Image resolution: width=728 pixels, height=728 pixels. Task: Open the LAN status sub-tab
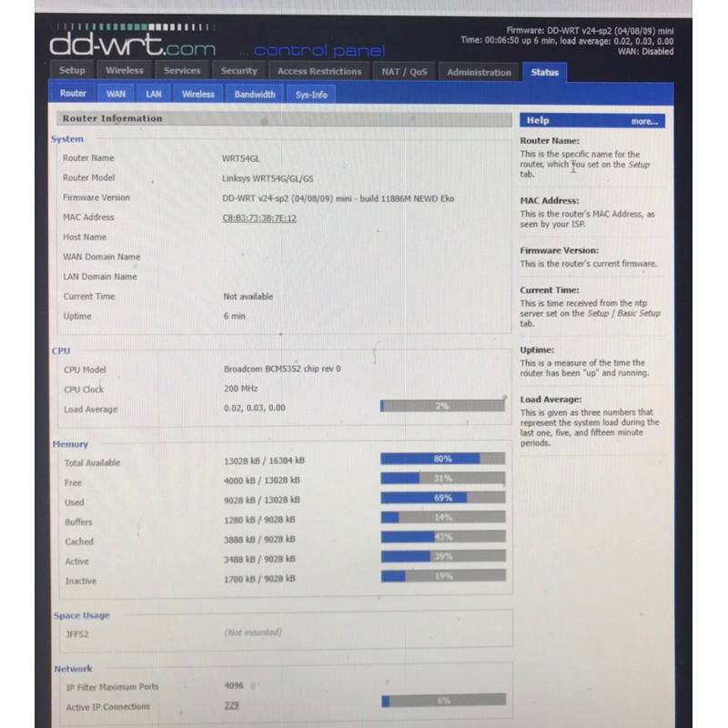point(153,94)
